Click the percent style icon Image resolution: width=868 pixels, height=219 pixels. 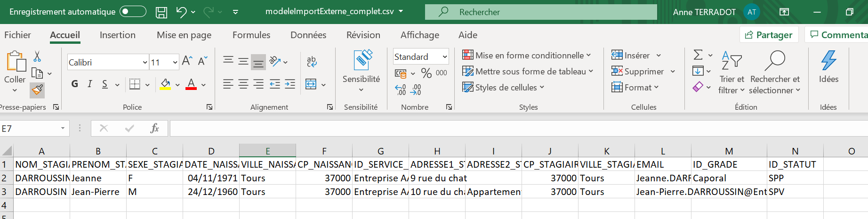coord(426,73)
